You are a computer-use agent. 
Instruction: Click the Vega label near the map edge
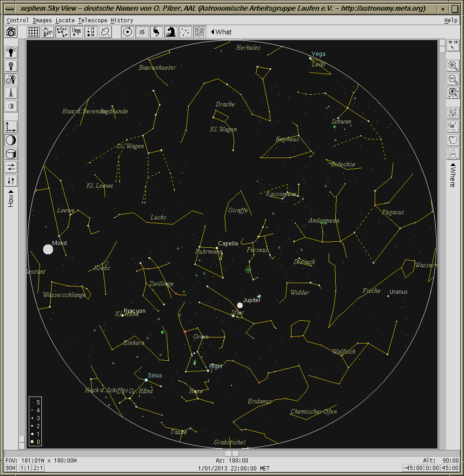(x=318, y=54)
